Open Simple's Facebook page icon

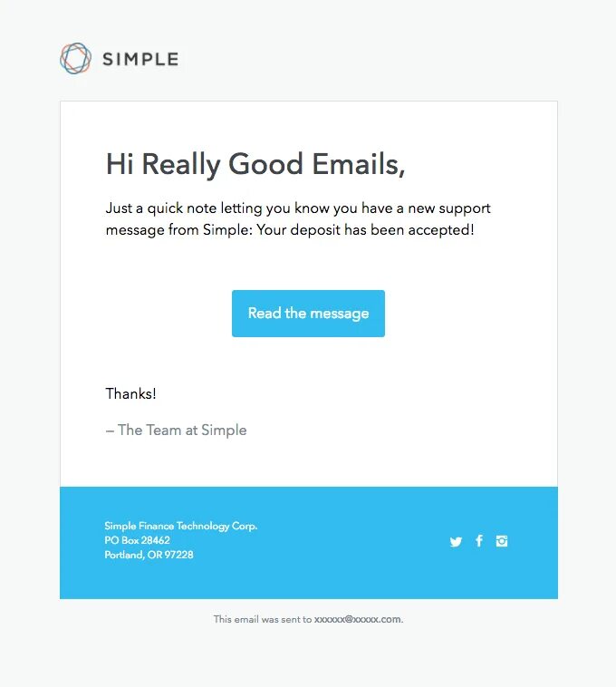[479, 541]
